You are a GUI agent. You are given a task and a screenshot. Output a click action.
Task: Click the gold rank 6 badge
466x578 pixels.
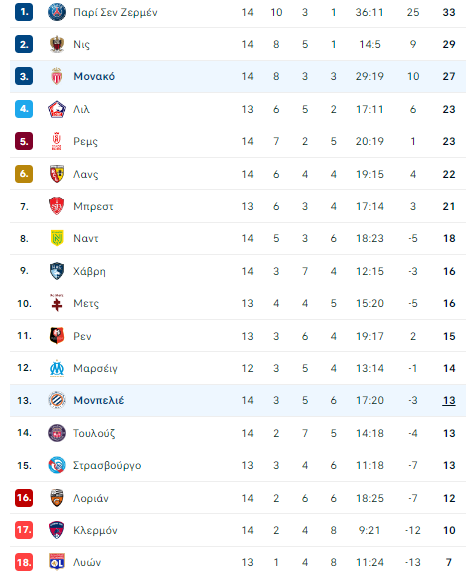click(24, 174)
